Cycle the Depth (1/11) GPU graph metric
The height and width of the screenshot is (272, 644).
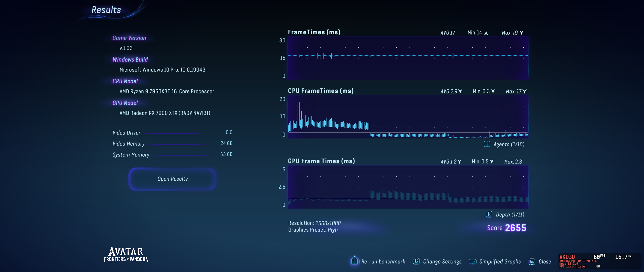510,215
